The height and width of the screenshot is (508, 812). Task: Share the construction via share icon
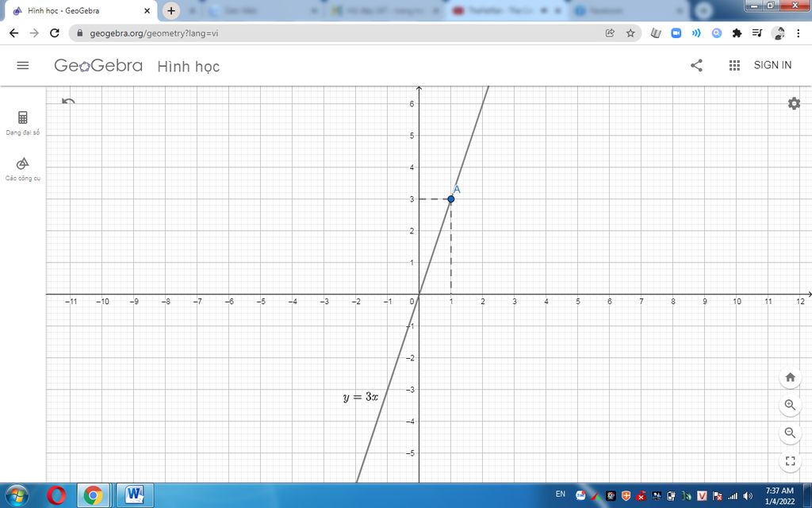(696, 65)
